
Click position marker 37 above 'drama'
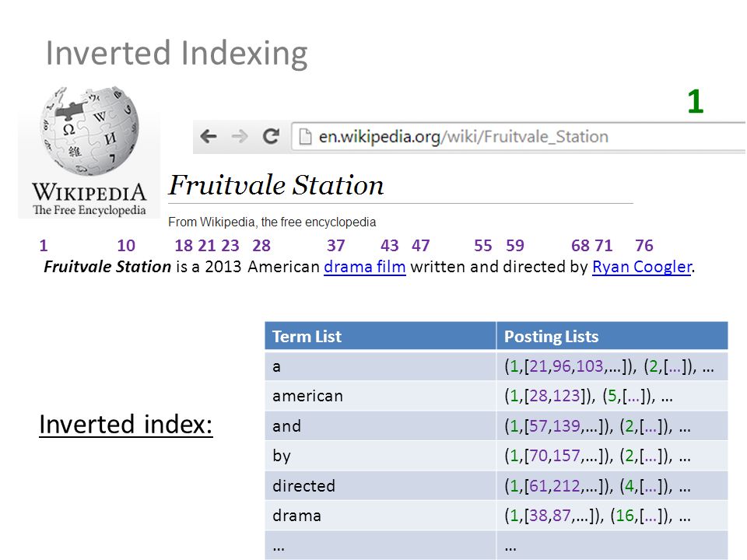tap(336, 245)
